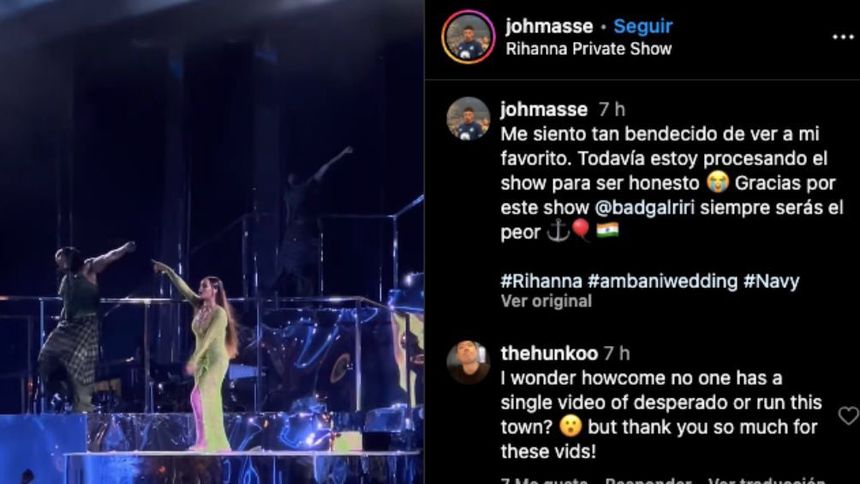View likes count on thehunkoo's comment

coord(544,481)
